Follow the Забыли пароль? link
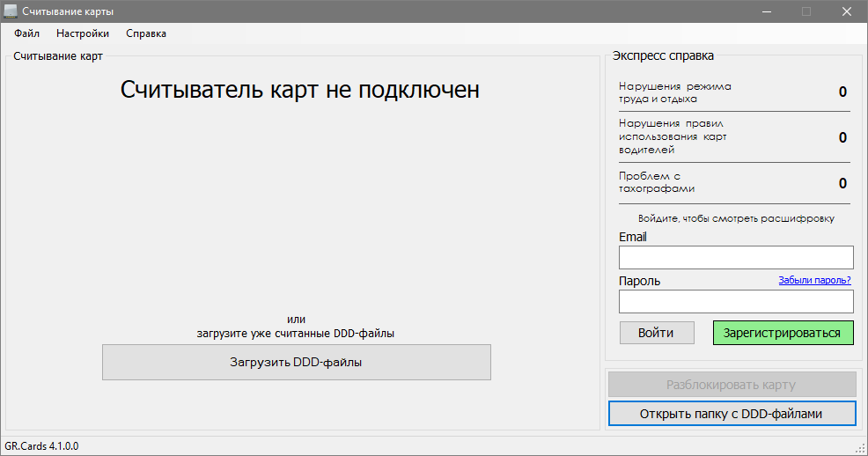This screenshot has height=456, width=868. coord(814,281)
